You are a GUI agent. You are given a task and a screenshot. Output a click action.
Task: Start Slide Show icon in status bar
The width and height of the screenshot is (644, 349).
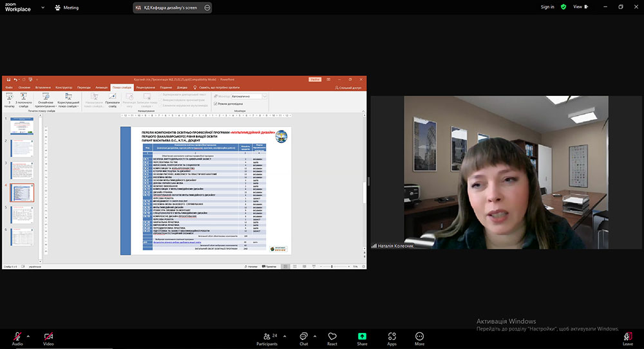point(314,267)
